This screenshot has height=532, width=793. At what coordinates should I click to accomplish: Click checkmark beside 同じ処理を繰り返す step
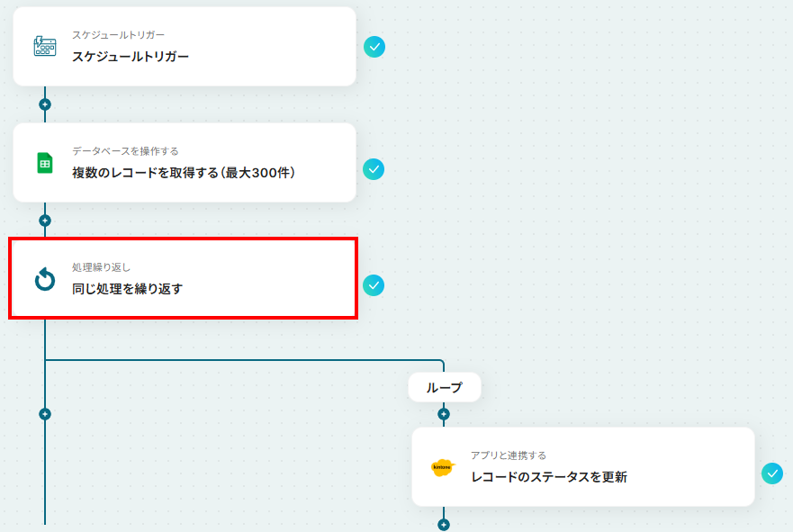pyautogui.click(x=374, y=285)
